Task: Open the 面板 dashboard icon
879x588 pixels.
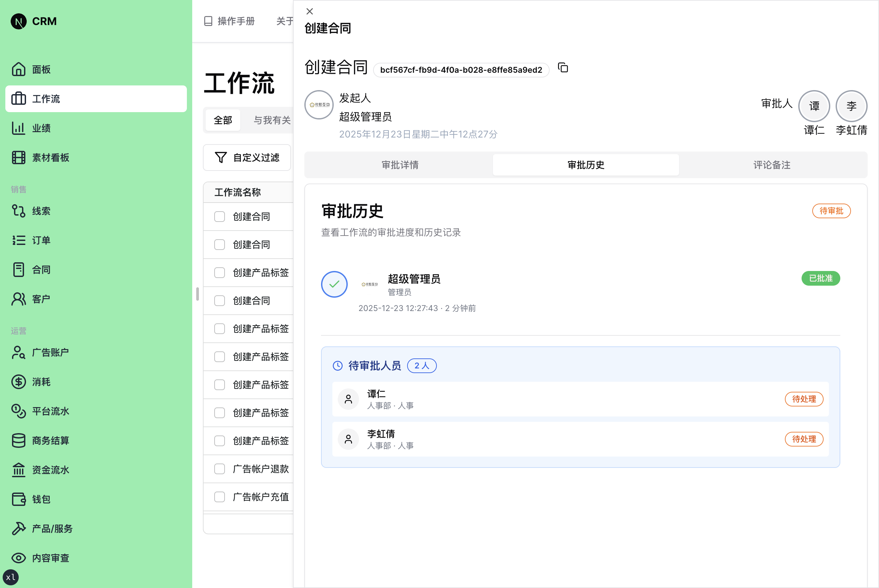Action: click(x=18, y=69)
